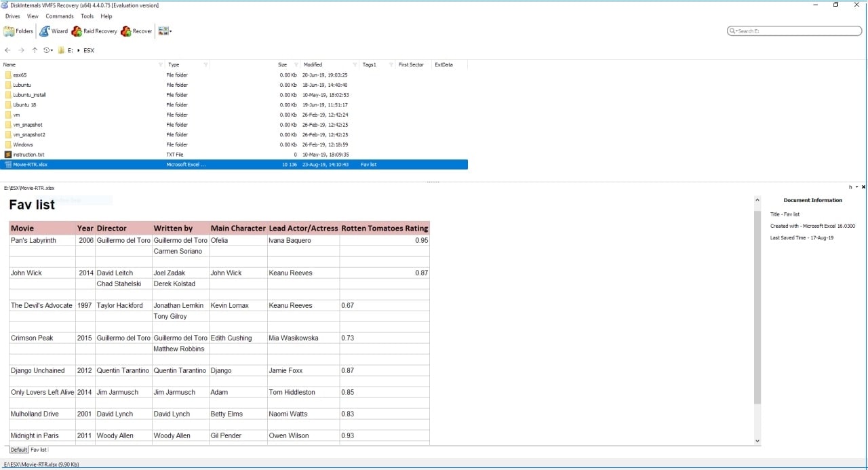Click the preview scrollbar down arrow

coord(757,441)
